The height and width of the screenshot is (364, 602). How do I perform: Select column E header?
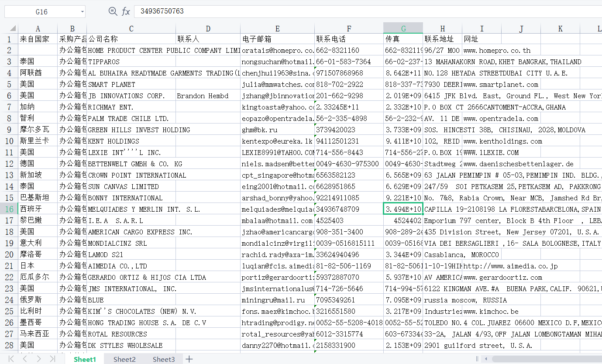[x=277, y=28]
